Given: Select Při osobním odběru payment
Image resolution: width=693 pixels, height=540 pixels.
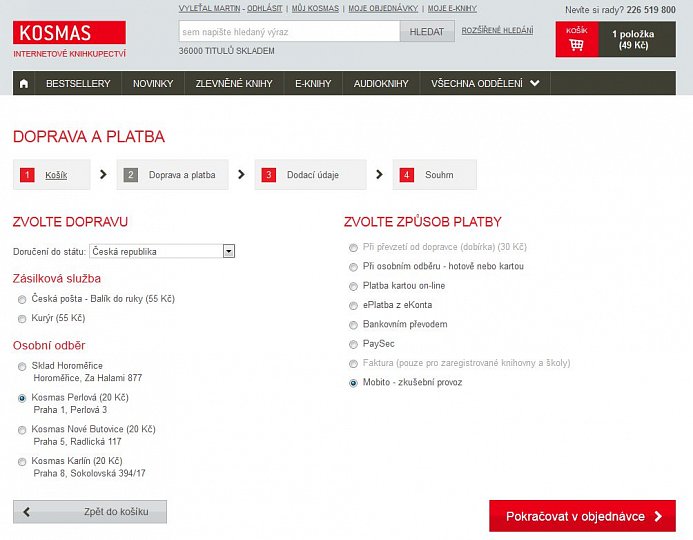Looking at the screenshot, I should (353, 267).
